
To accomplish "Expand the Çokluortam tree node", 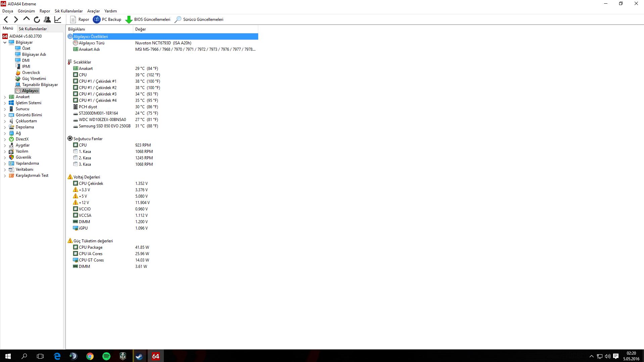I will pyautogui.click(x=5, y=121).
